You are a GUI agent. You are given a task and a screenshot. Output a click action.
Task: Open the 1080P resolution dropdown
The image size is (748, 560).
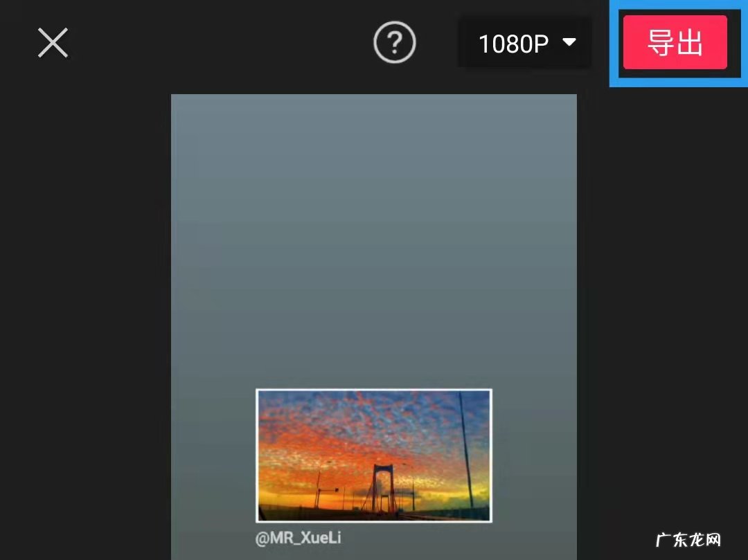pyautogui.click(x=525, y=43)
